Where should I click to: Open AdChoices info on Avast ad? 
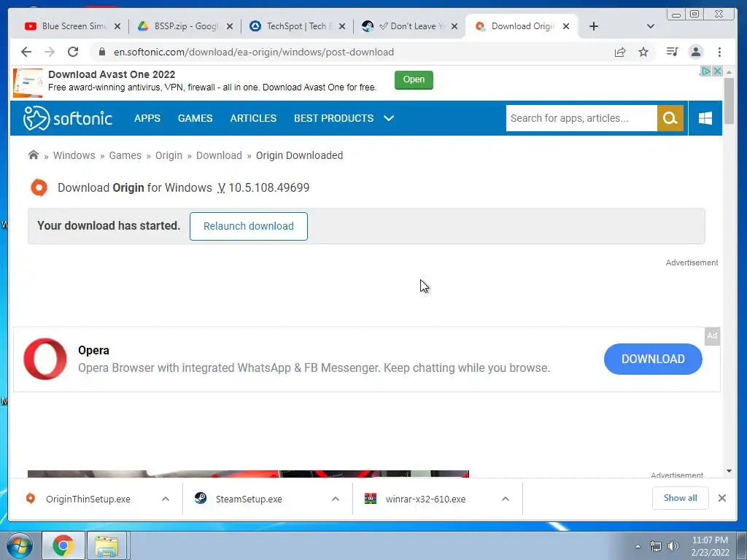pyautogui.click(x=705, y=71)
